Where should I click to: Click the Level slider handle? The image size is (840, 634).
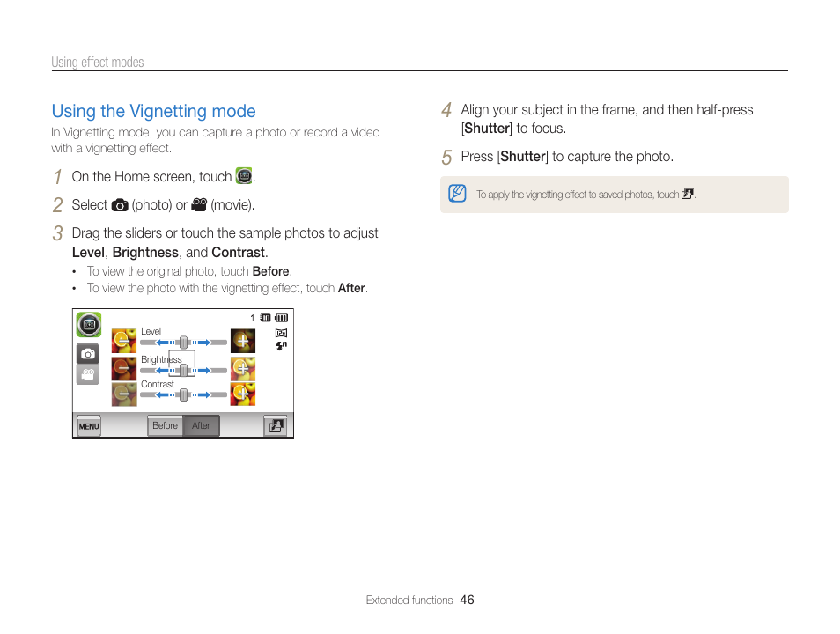pyautogui.click(x=184, y=343)
